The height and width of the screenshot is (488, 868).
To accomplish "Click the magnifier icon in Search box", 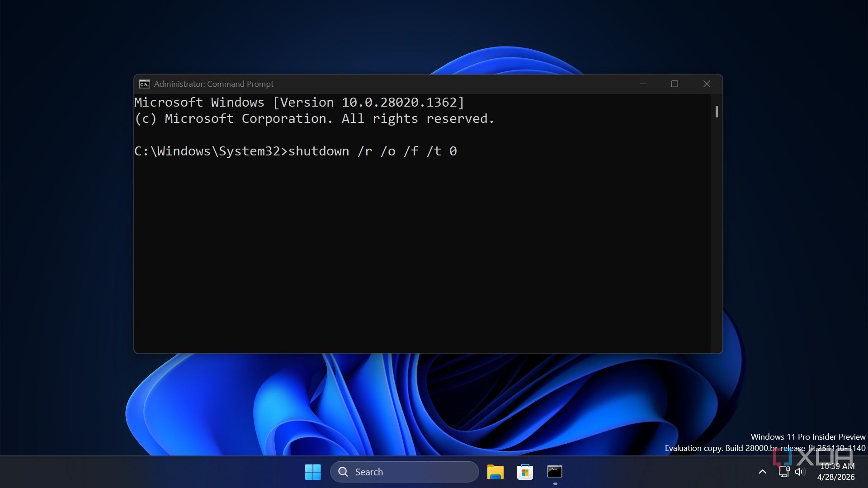I will tap(343, 472).
